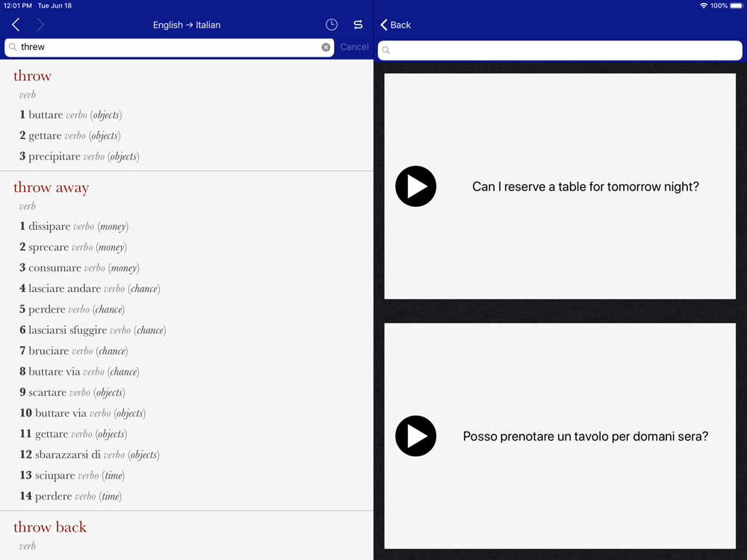Tap the English → Italian title

(187, 25)
